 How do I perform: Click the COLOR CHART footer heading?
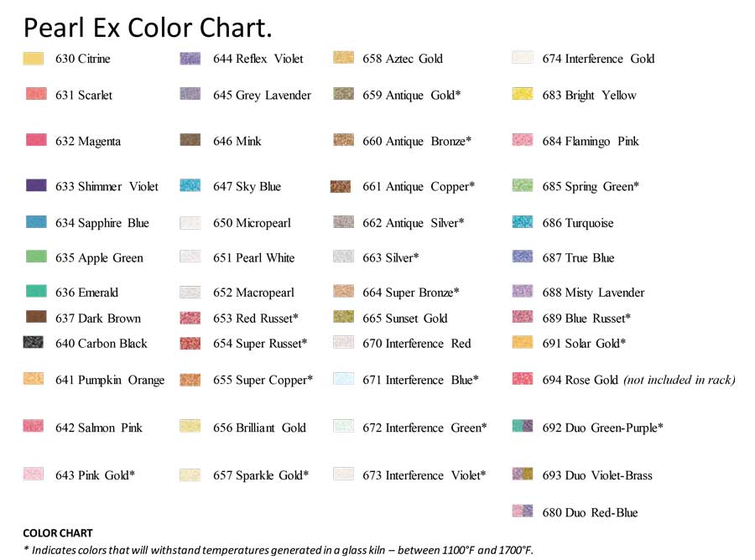[58, 533]
